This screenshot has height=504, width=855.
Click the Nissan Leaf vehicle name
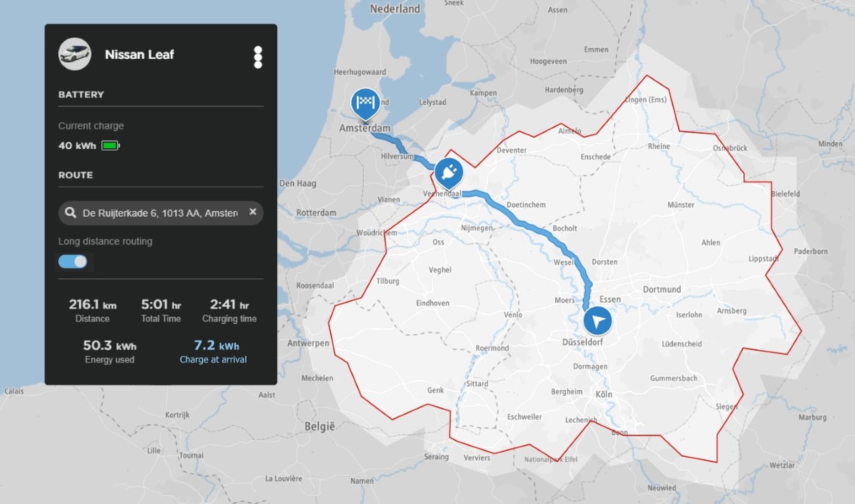(139, 54)
